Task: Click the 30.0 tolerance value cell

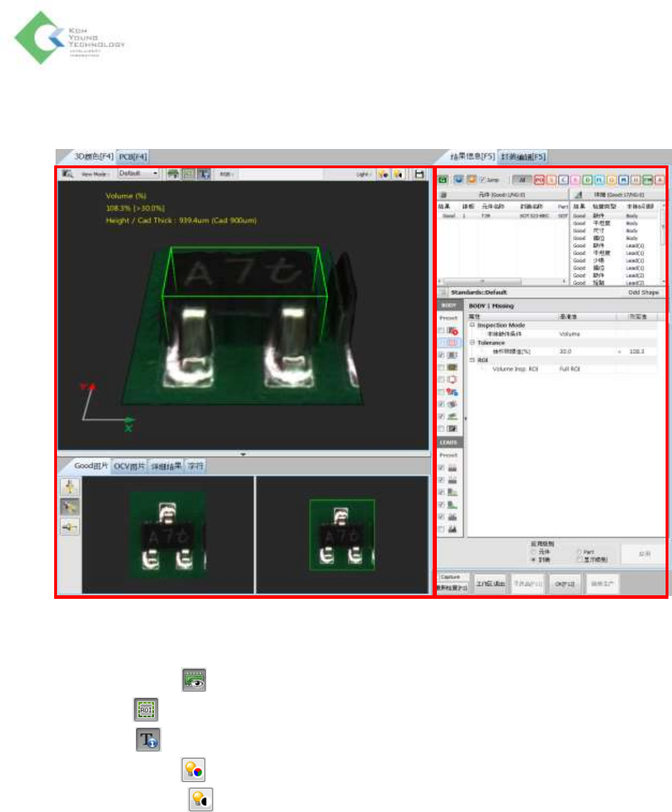Action: point(586,351)
